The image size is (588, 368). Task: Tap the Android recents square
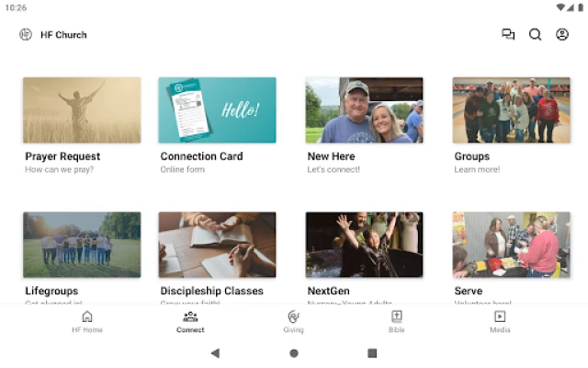[372, 353]
